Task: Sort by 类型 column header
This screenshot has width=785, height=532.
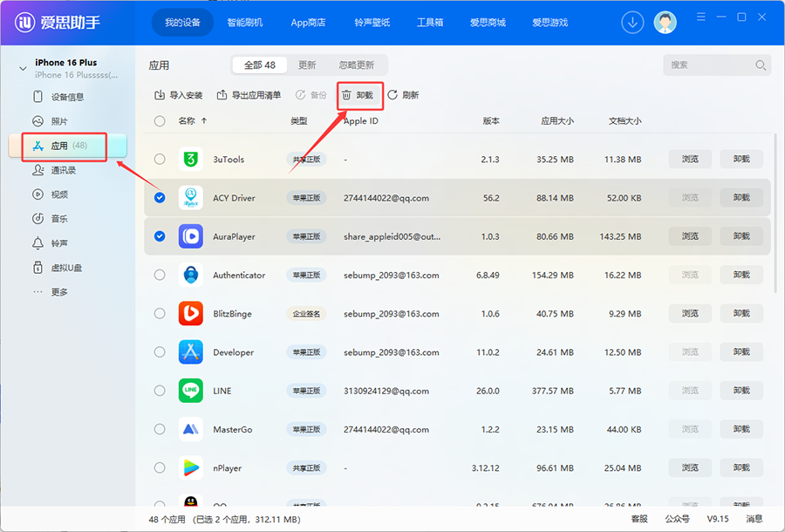Action: tap(299, 120)
